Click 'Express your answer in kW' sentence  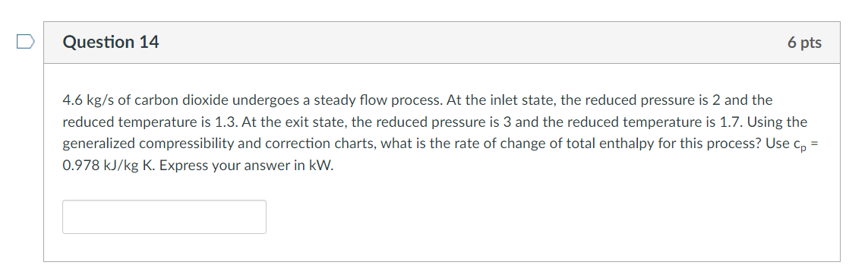tap(246, 166)
